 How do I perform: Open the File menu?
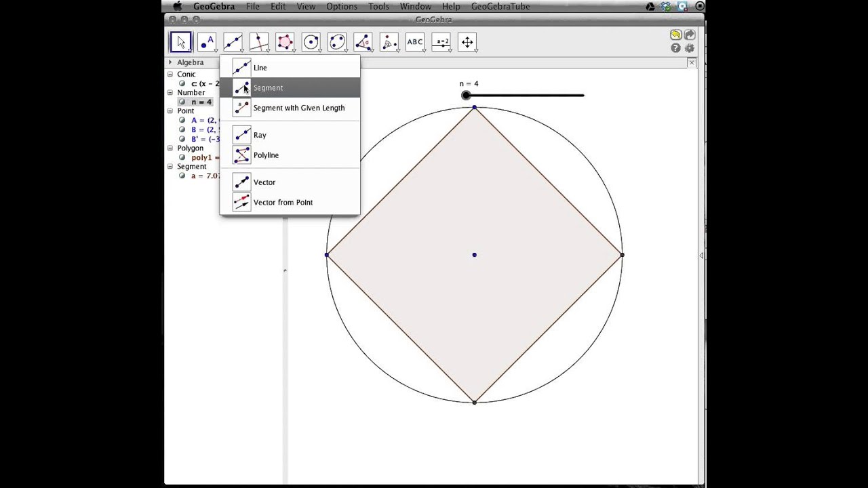[252, 6]
